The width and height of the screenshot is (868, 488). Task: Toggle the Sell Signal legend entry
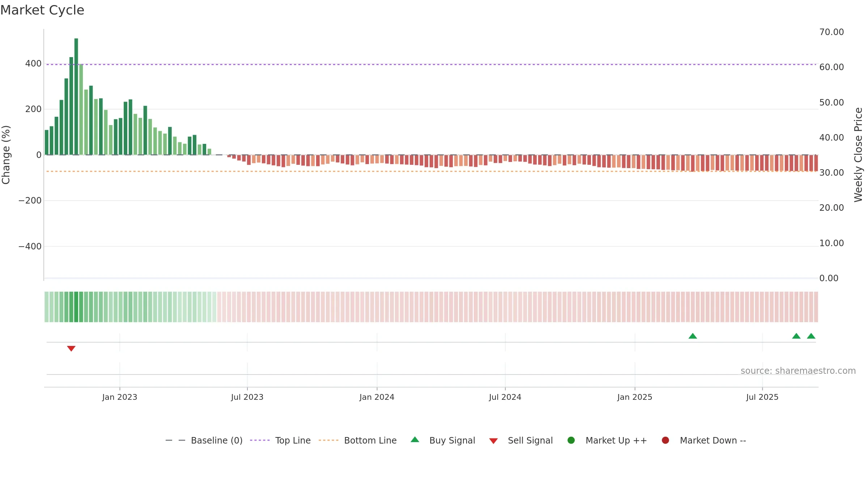tap(521, 440)
